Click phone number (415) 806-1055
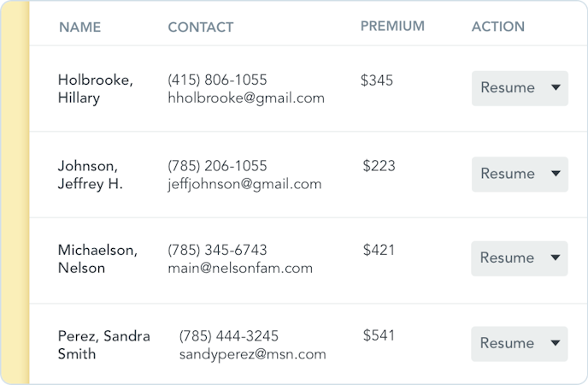This screenshot has height=385, width=588. coord(217,80)
